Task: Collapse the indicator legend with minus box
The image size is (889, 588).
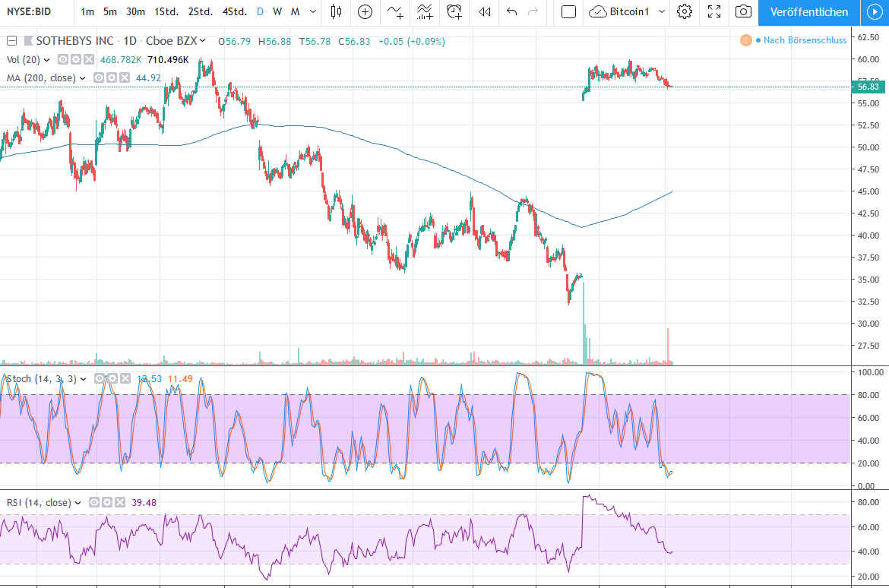Action: point(11,41)
